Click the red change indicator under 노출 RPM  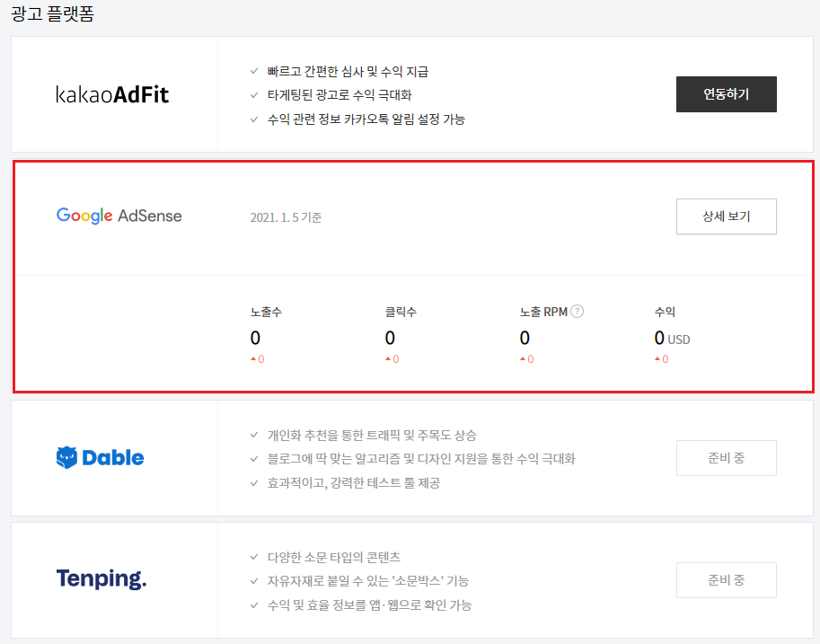526,359
